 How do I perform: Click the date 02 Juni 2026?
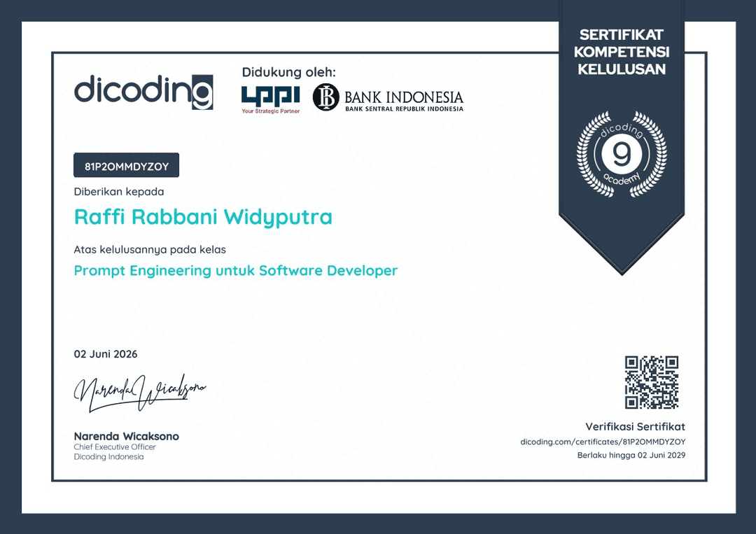(106, 353)
